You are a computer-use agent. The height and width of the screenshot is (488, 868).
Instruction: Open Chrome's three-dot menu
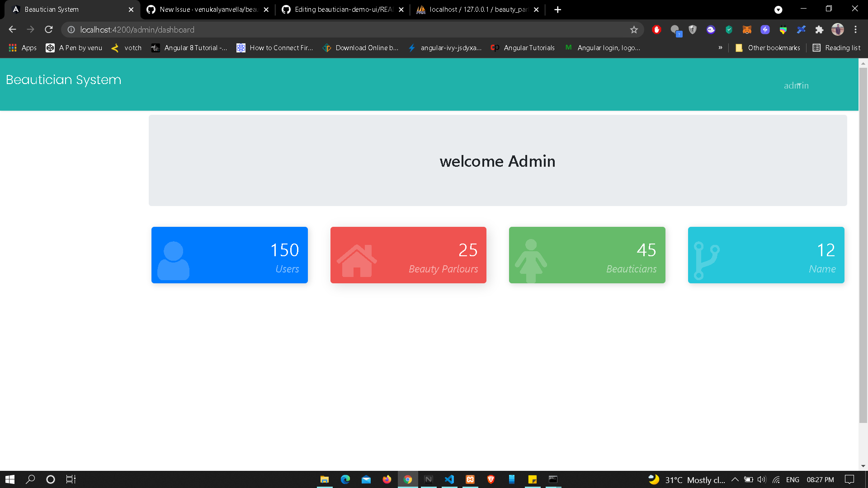855,29
